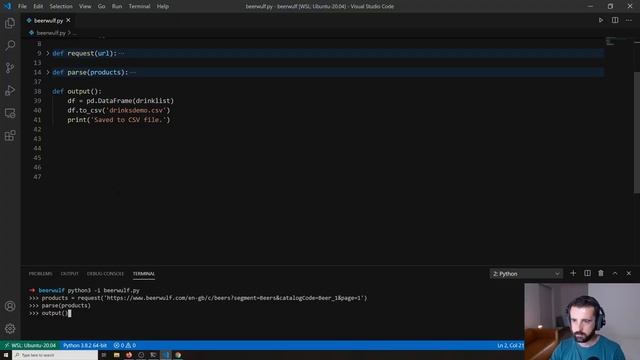This screenshot has width=640, height=360.
Task: Switch to the Output panel tab
Action: (69, 273)
